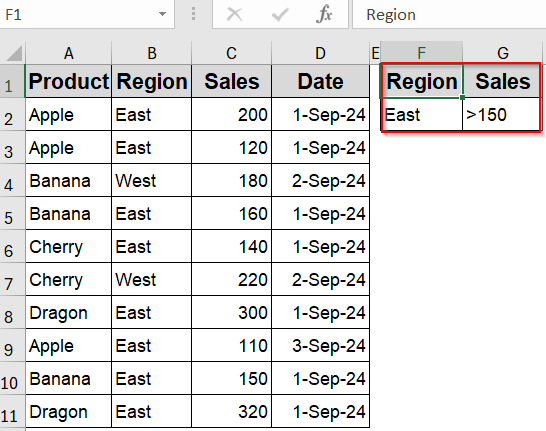The width and height of the screenshot is (546, 431).
Task: Cancel entry with the X icon
Action: [234, 15]
